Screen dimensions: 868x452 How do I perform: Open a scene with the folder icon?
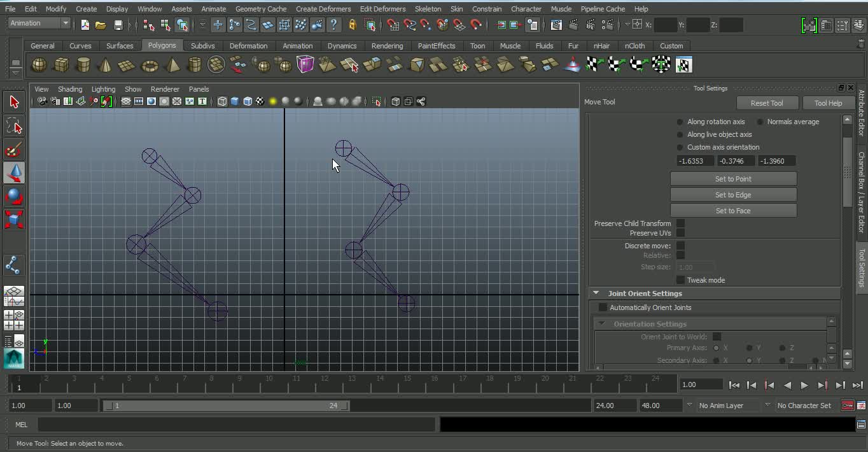pyautogui.click(x=101, y=25)
